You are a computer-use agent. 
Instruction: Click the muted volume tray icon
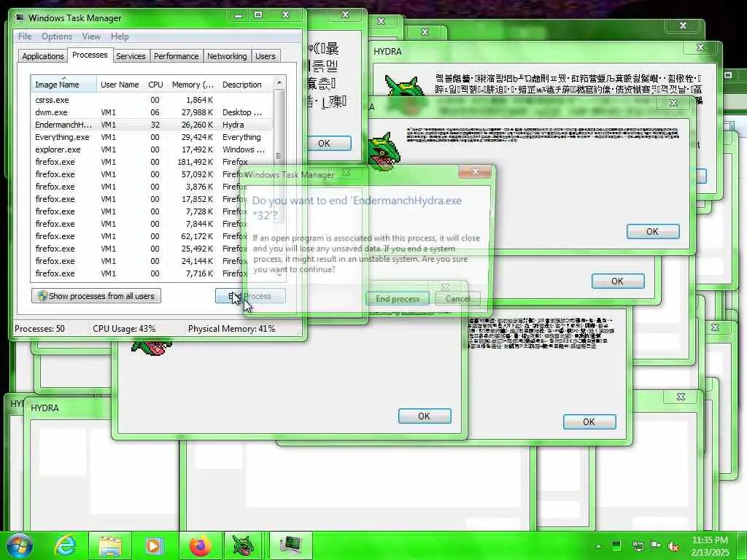click(673, 546)
